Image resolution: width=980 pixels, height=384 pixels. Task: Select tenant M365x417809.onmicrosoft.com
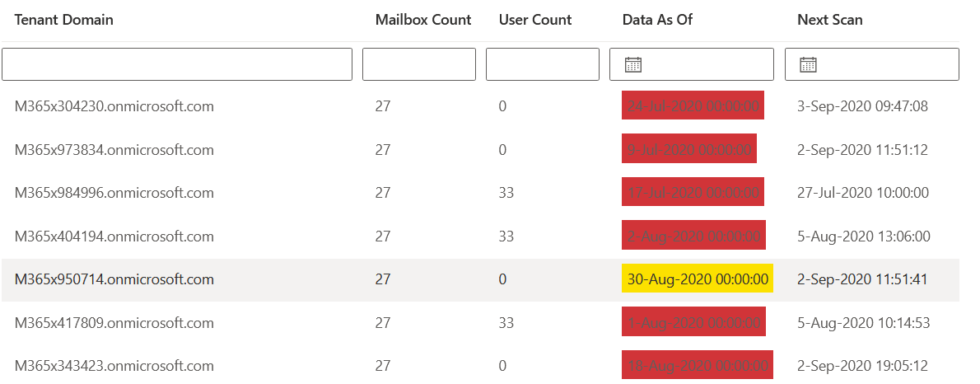point(114,322)
